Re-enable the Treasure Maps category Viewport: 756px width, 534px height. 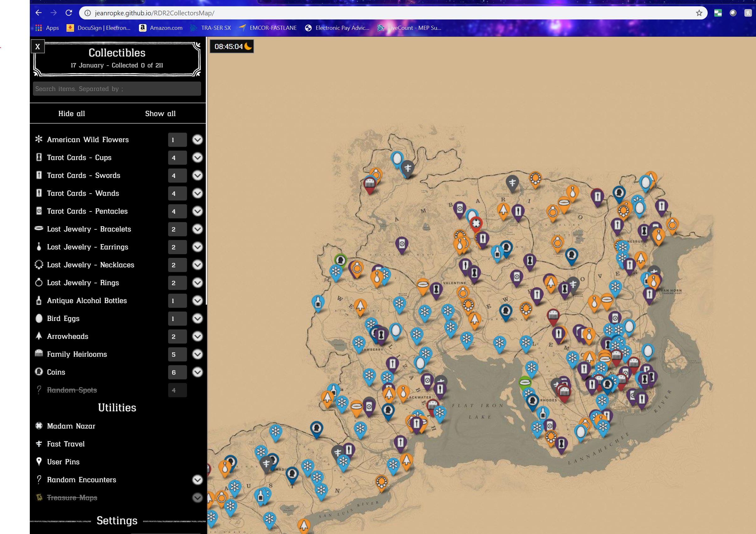coord(72,498)
